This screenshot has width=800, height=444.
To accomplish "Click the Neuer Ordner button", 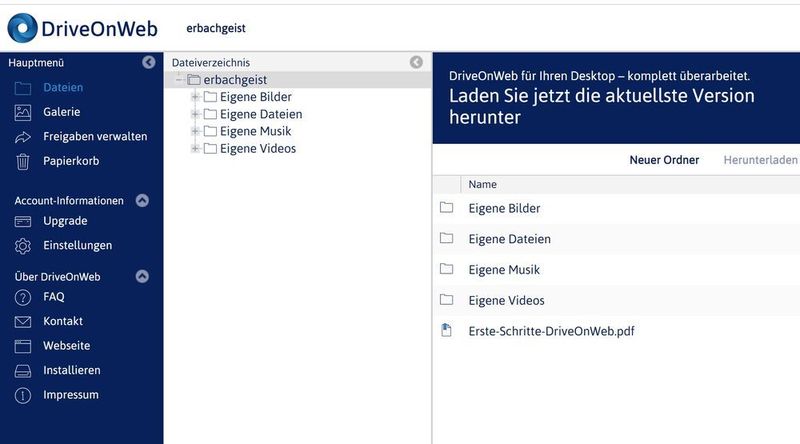I will click(664, 160).
